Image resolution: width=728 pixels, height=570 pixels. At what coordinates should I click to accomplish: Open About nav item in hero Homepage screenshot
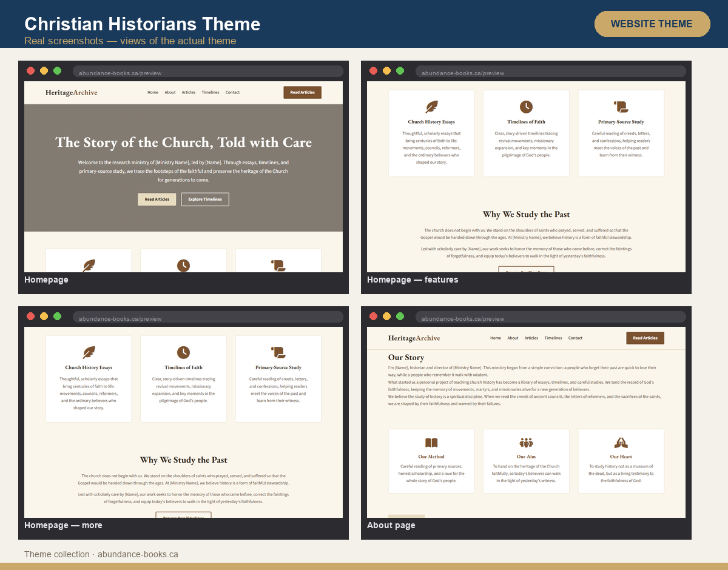[x=170, y=92]
